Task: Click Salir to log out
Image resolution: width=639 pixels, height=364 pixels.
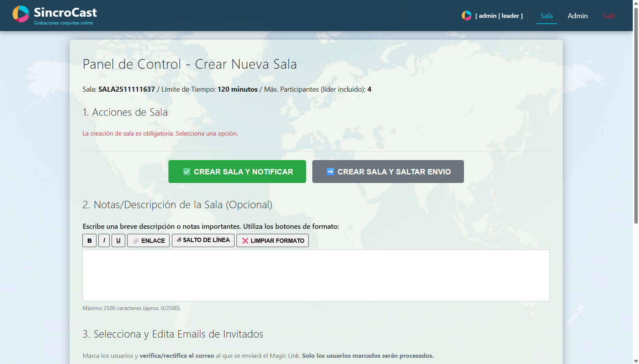Action: point(609,16)
